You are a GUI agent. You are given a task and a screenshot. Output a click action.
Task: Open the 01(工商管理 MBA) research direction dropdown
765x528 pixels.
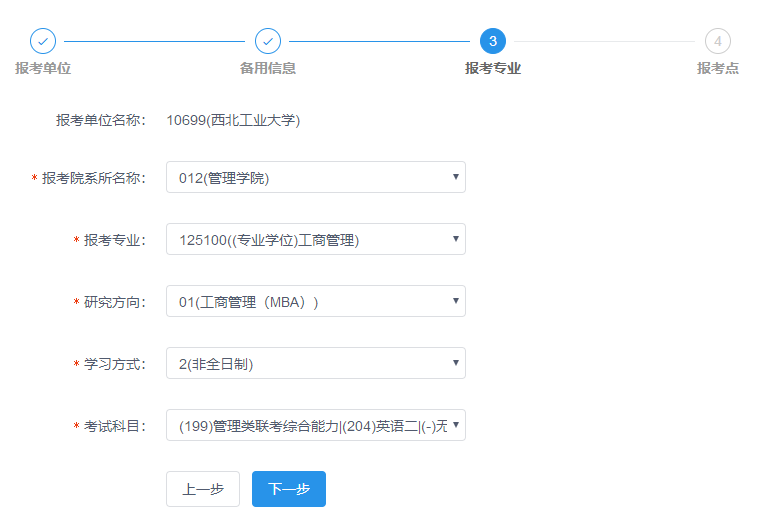(315, 302)
